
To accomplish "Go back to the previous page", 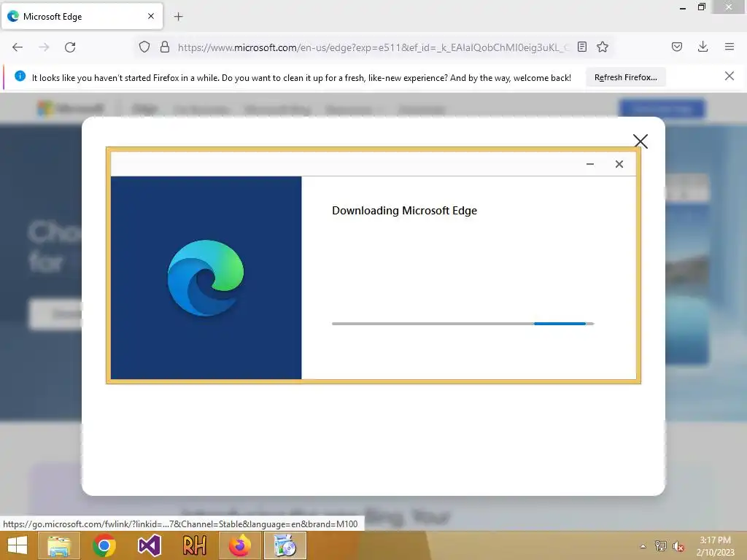I will (18, 47).
